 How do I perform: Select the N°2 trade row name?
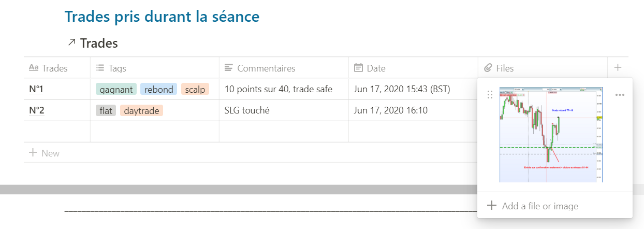(x=36, y=110)
